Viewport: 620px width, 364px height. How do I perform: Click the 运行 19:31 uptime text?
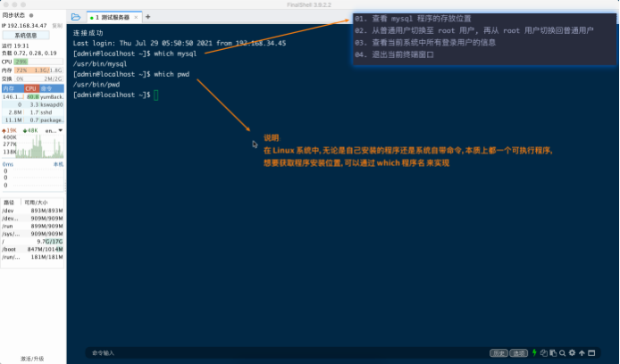[15, 45]
